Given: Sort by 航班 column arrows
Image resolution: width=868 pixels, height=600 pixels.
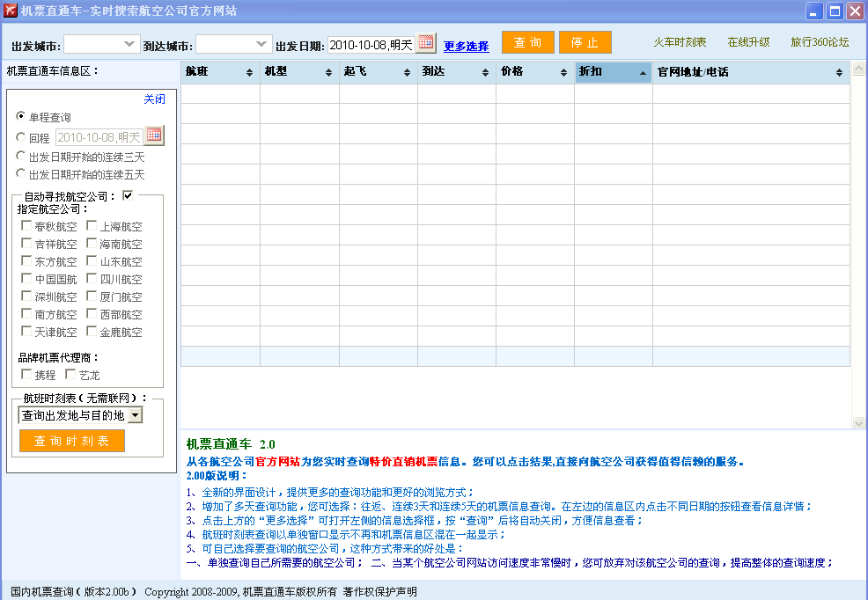Looking at the screenshot, I should tap(249, 72).
